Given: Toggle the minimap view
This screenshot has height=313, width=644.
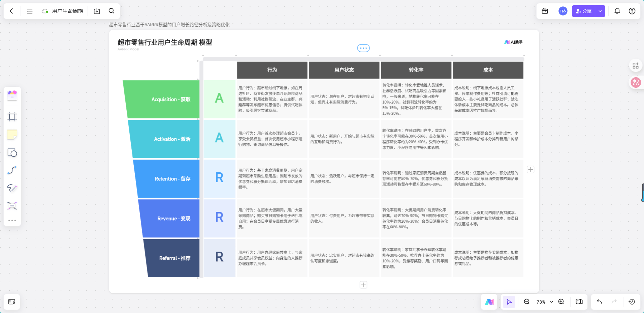Looking at the screenshot, I should click(579, 302).
